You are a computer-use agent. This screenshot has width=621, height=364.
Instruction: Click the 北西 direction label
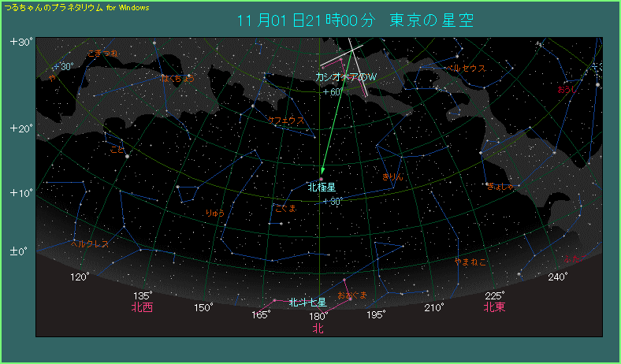coord(142,307)
